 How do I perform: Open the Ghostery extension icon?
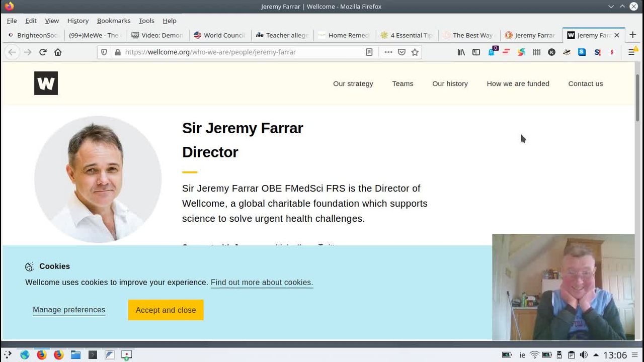point(492,52)
